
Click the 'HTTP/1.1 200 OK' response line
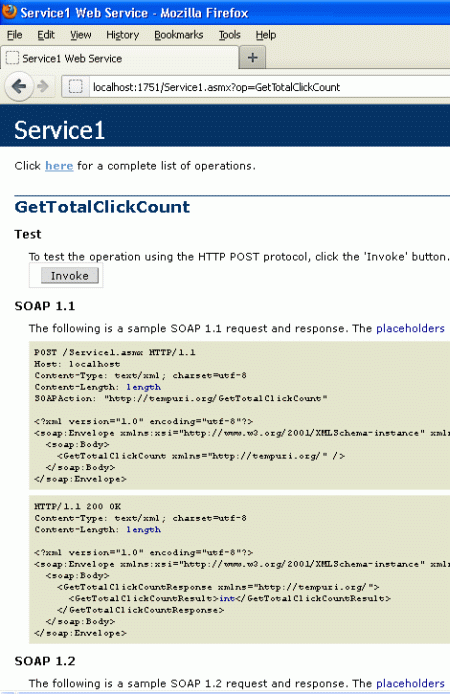click(x=77, y=506)
